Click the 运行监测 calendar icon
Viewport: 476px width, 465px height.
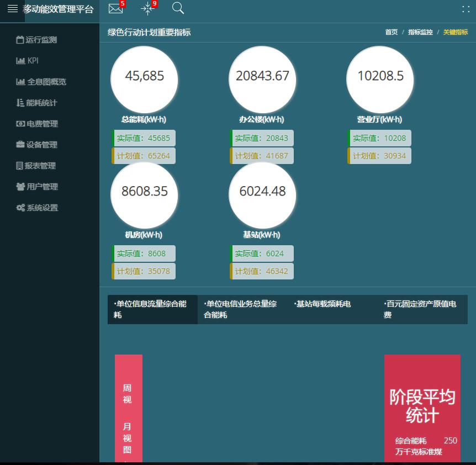click(20, 40)
